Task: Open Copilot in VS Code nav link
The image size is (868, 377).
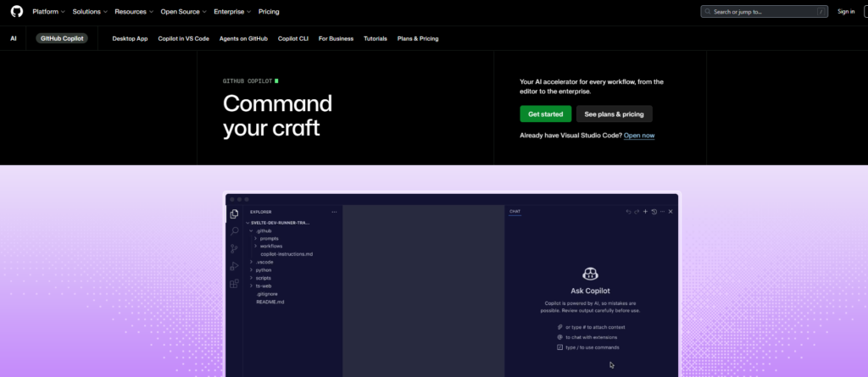Action: click(184, 39)
